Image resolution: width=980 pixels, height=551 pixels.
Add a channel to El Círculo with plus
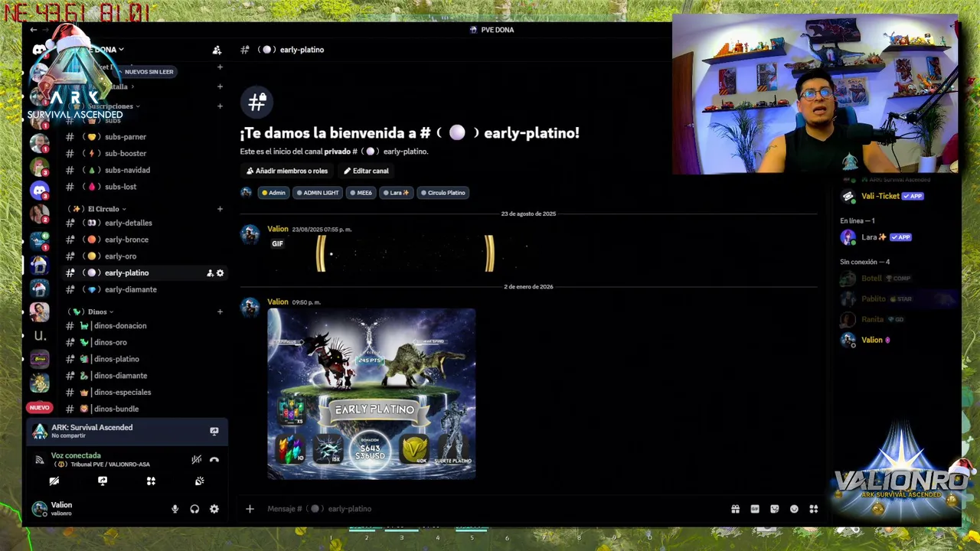coord(220,209)
